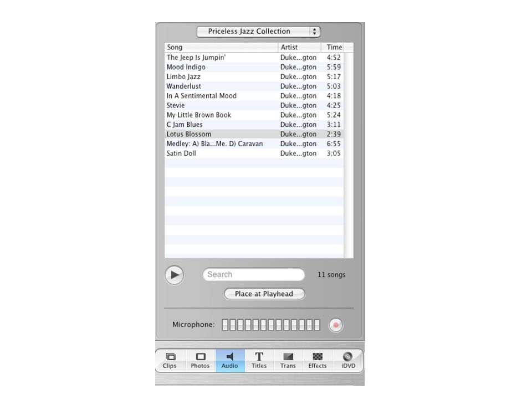Select song "My Little Brown Book"
Screen dimensions: 532x399
(254, 115)
